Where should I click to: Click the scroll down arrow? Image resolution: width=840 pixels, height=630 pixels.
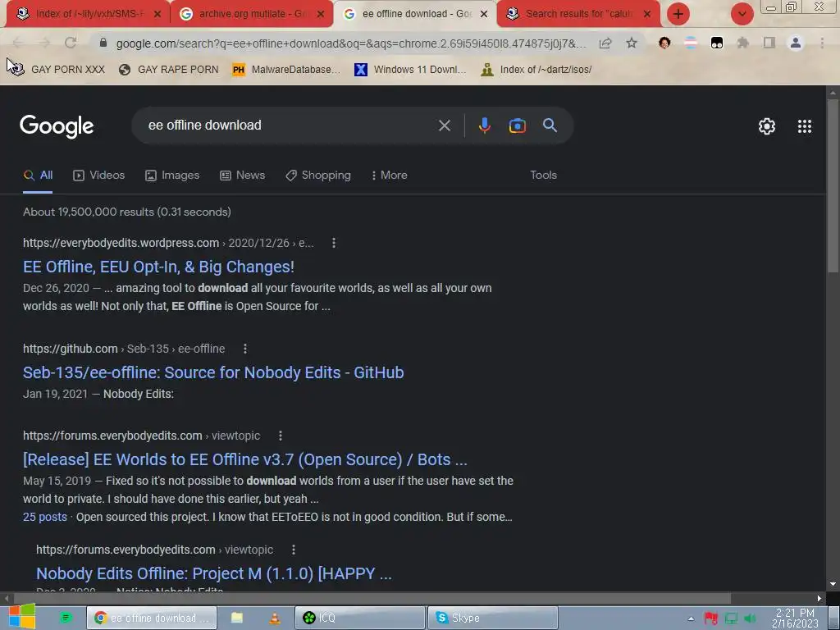pyautogui.click(x=832, y=584)
